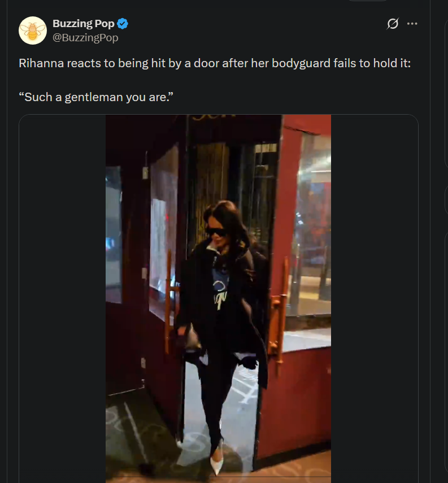Click the orange handle on the left door

tap(169, 305)
